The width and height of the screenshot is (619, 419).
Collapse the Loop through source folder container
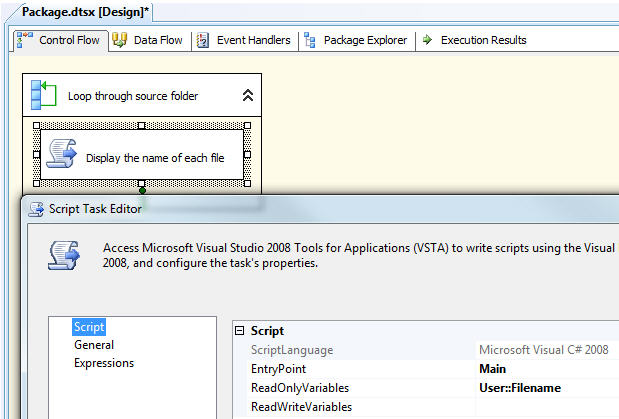(247, 96)
